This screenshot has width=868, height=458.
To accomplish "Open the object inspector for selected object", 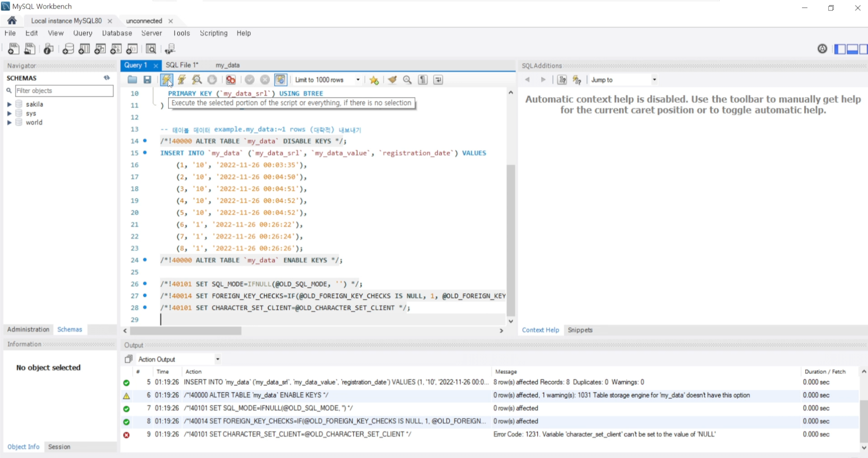I will point(48,49).
